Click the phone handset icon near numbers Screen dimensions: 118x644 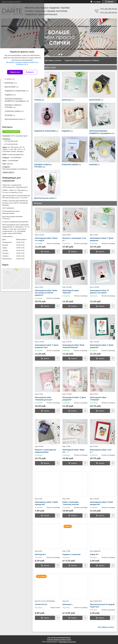tap(97, 11)
